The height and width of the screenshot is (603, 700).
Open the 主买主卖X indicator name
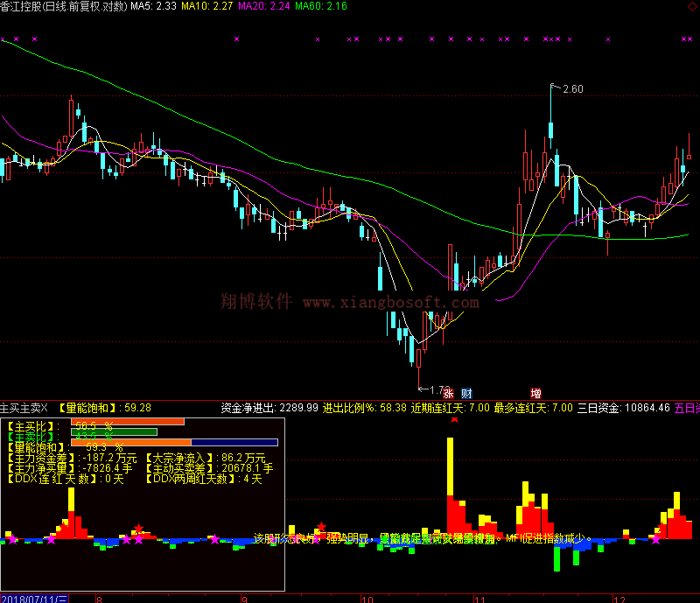(24, 408)
